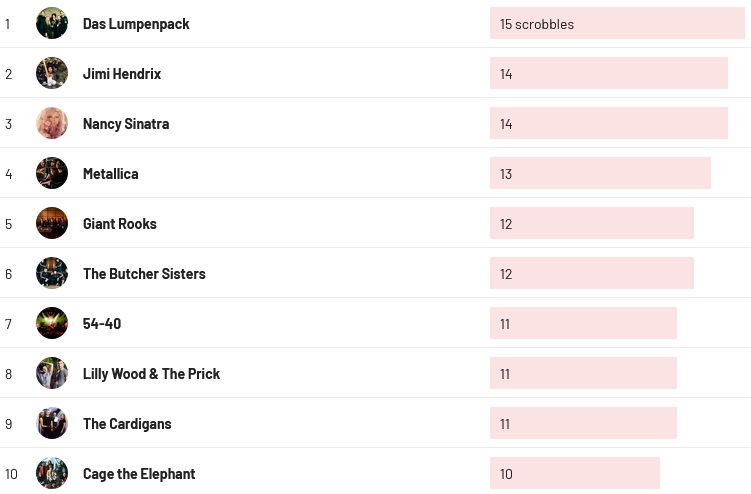This screenshot has width=751, height=494.
Task: Open The Butcher Sisters avatar
Action: point(52,273)
